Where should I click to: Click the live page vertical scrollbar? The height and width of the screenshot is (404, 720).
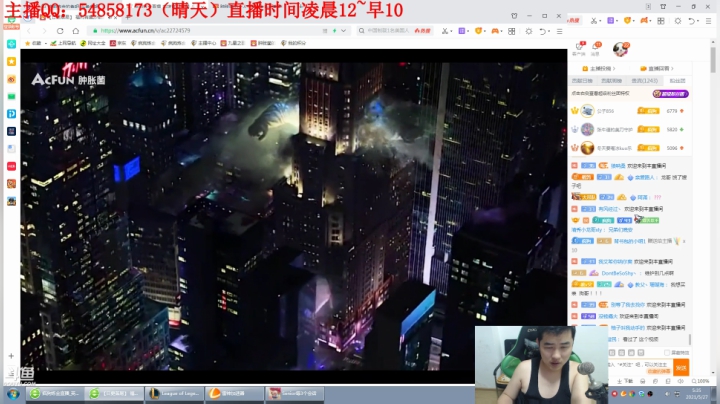click(x=713, y=60)
